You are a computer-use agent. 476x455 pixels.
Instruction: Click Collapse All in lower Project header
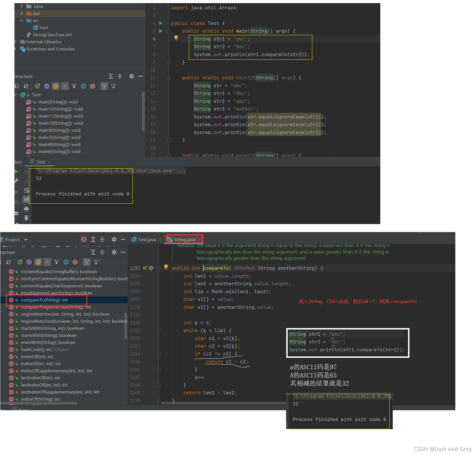coord(102,239)
